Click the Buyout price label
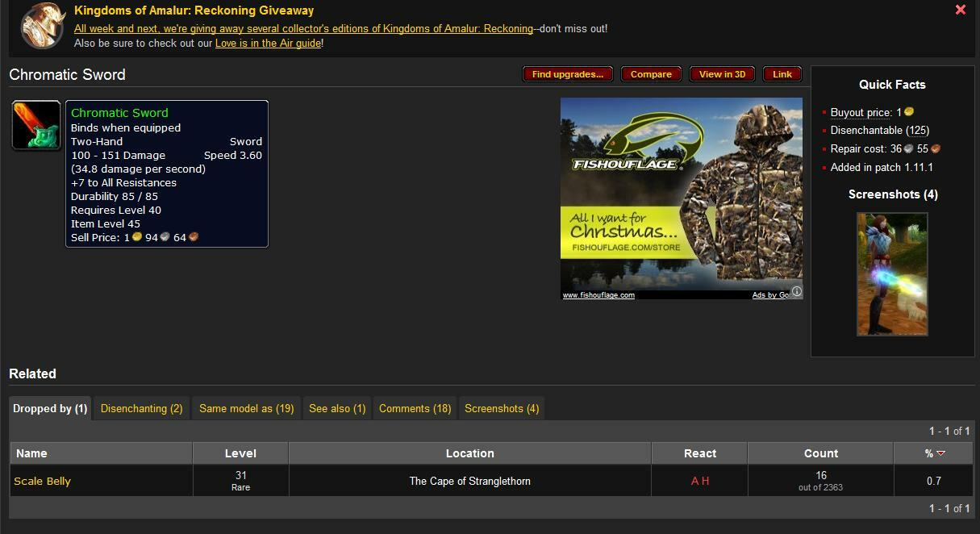This screenshot has height=534, width=980. click(x=861, y=113)
